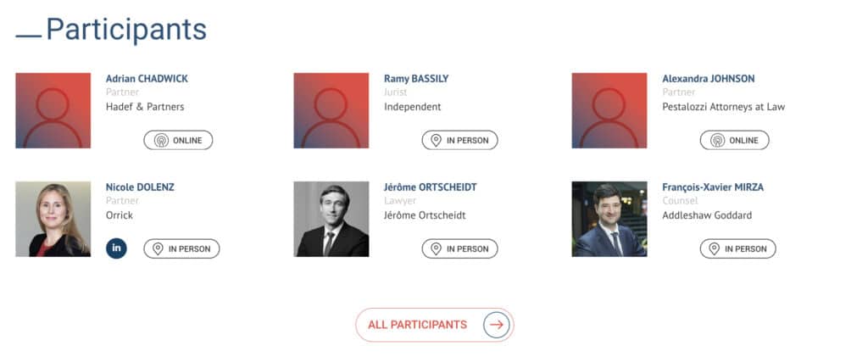Screen dimensions: 868x357
Task: Open the All Participants list
Action: click(418, 325)
